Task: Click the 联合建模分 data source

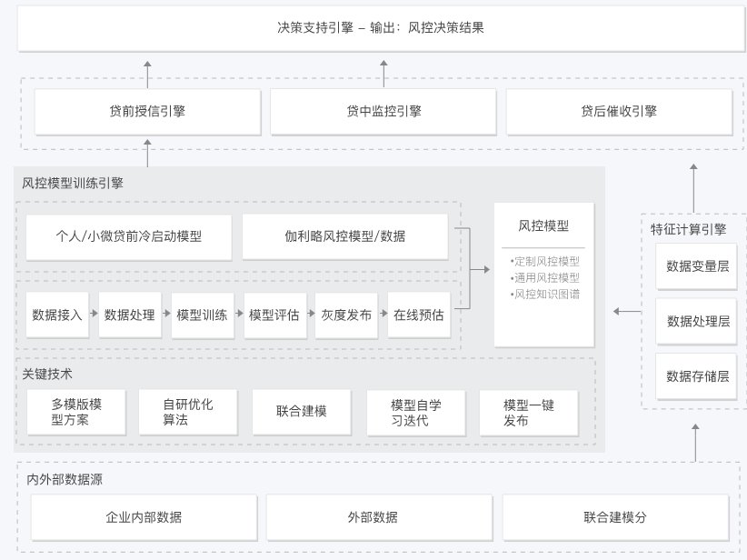Action: (x=618, y=517)
